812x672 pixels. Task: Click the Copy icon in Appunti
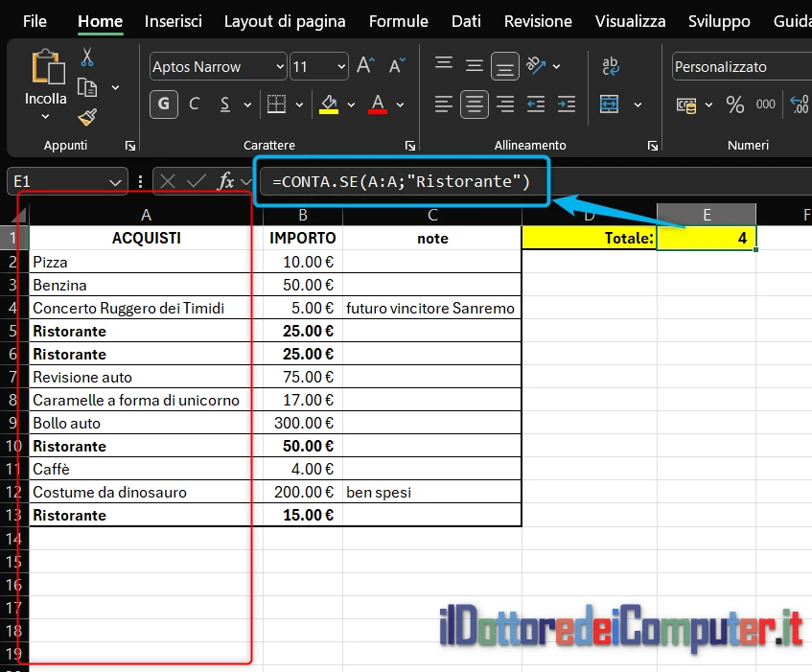pyautogui.click(x=87, y=87)
